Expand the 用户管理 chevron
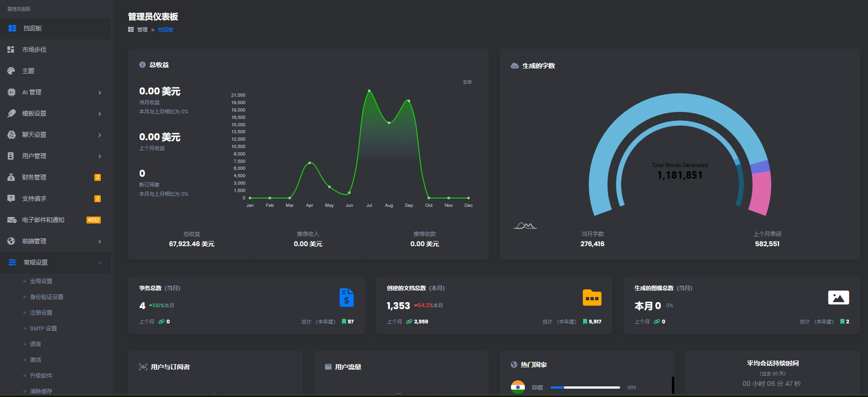 tap(99, 156)
